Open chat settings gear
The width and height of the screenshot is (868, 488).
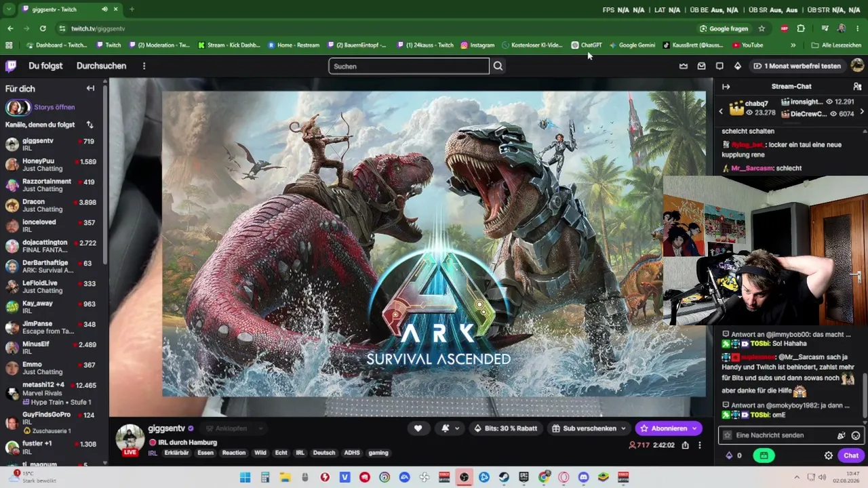click(x=828, y=455)
